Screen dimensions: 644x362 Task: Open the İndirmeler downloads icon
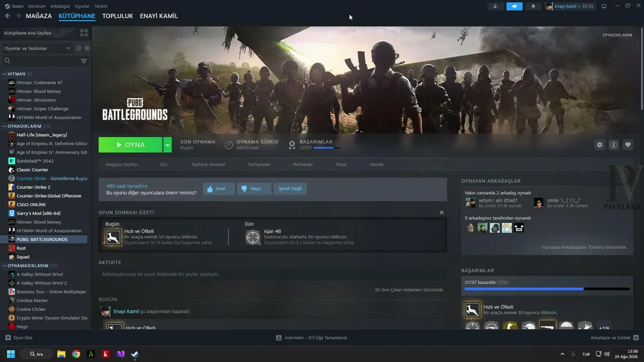tap(279, 338)
